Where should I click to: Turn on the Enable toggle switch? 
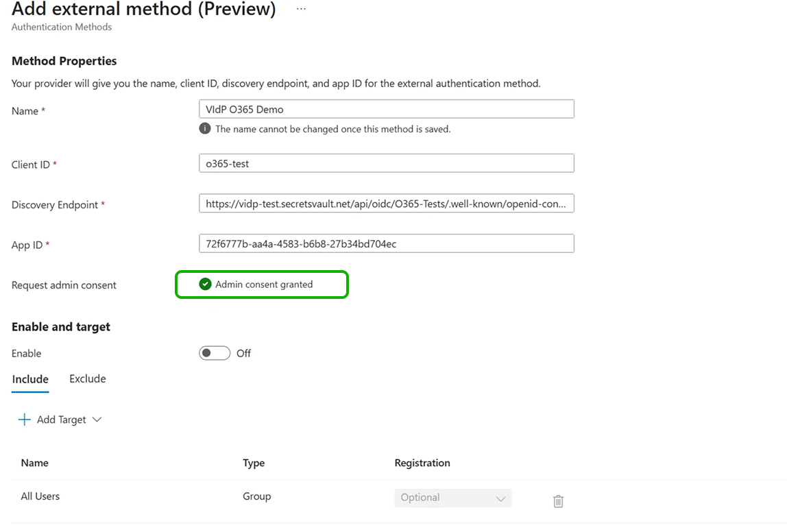coord(215,353)
